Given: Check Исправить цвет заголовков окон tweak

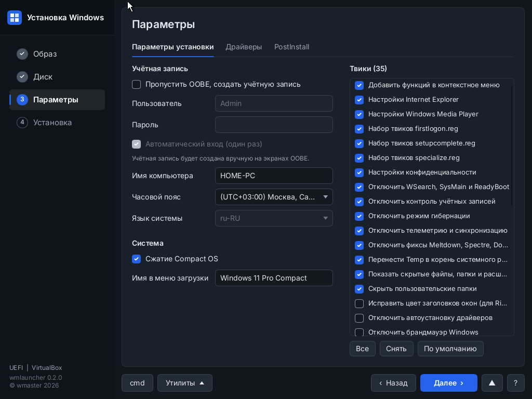Looking at the screenshot, I should [x=359, y=303].
